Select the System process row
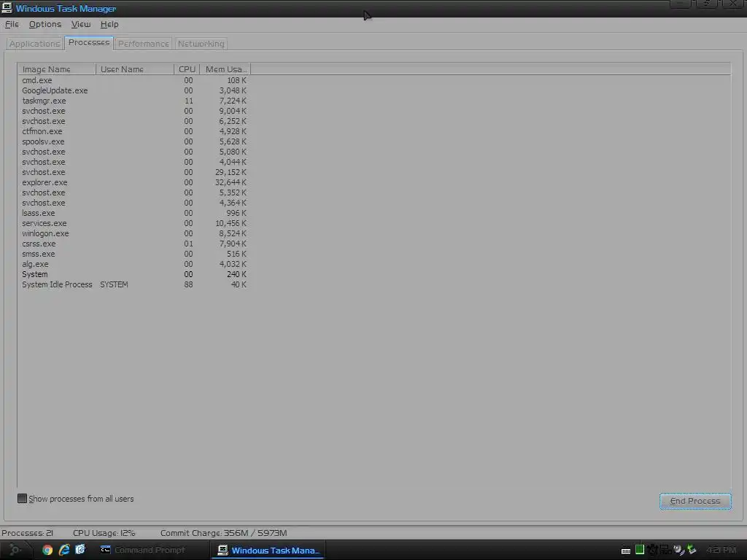Viewport: 747px width, 560px height. pyautogui.click(x=134, y=274)
